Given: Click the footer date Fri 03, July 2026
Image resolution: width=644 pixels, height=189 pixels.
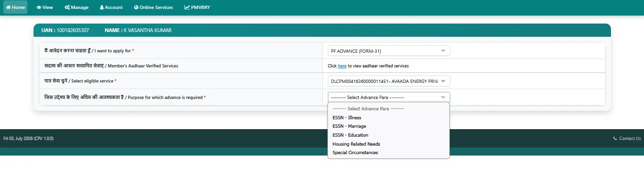Looking at the screenshot, I should tap(18, 139).
